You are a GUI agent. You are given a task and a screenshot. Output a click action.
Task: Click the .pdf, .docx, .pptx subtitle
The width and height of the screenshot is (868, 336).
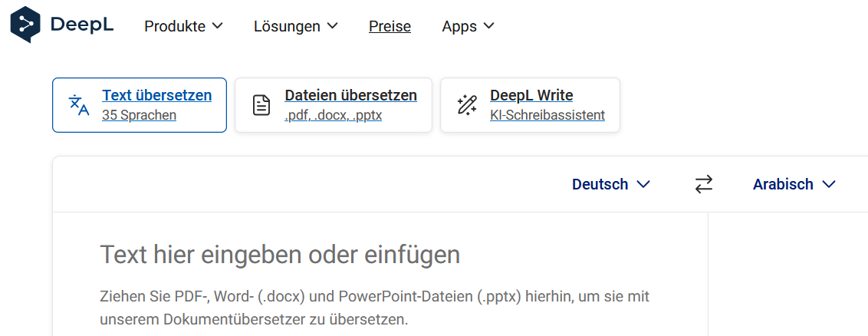333,115
